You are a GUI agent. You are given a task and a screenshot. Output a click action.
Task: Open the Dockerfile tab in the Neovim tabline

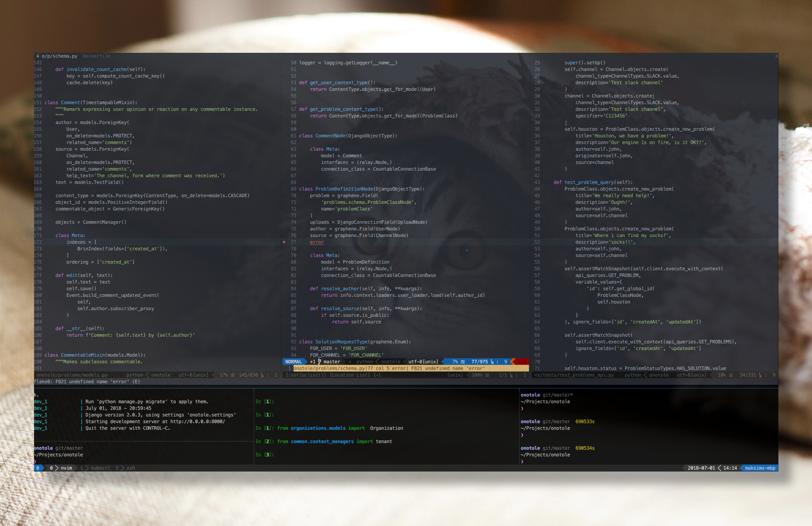tap(96, 56)
